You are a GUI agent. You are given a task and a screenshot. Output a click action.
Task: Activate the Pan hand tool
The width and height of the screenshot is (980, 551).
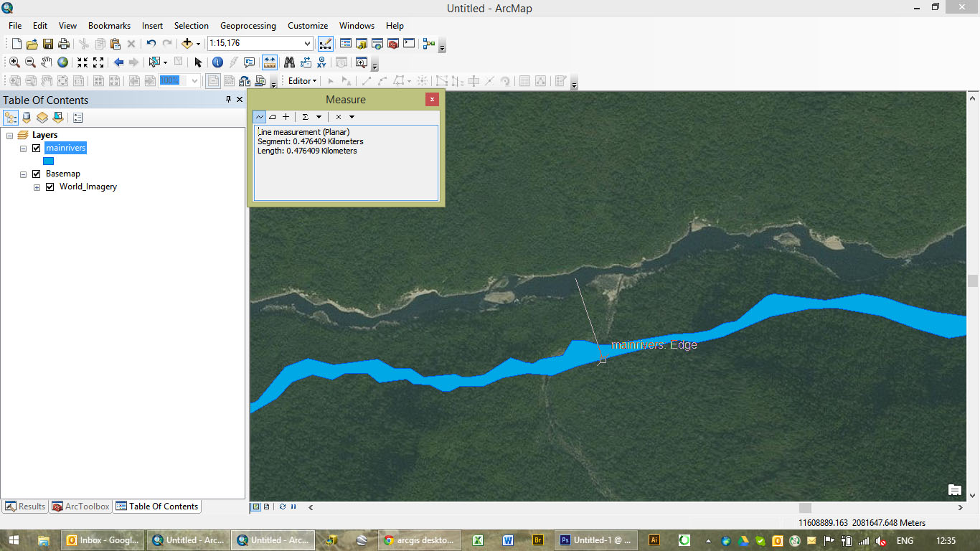[x=47, y=62]
